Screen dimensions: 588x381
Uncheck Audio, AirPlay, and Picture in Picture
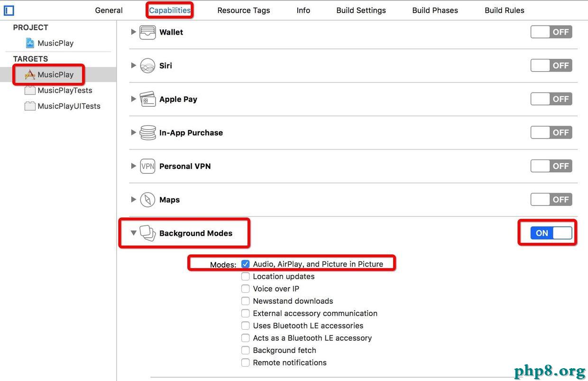pyautogui.click(x=245, y=264)
